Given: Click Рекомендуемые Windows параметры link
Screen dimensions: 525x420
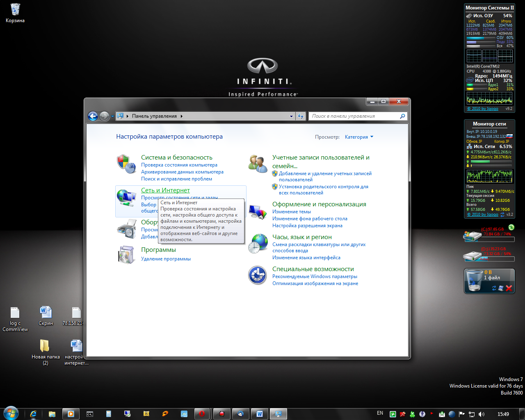Looking at the screenshot, I should (315, 276).
